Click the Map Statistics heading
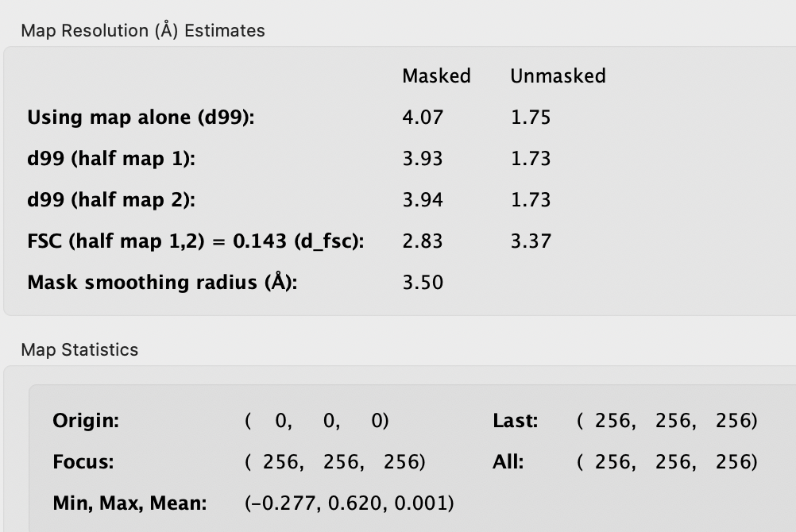Viewport: 796px width, 532px height. click(x=79, y=350)
